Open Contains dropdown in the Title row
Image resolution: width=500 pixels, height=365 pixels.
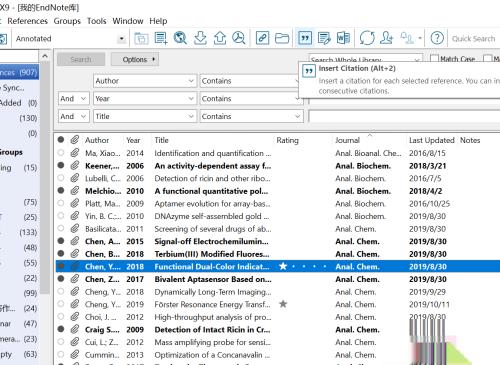pos(252,116)
